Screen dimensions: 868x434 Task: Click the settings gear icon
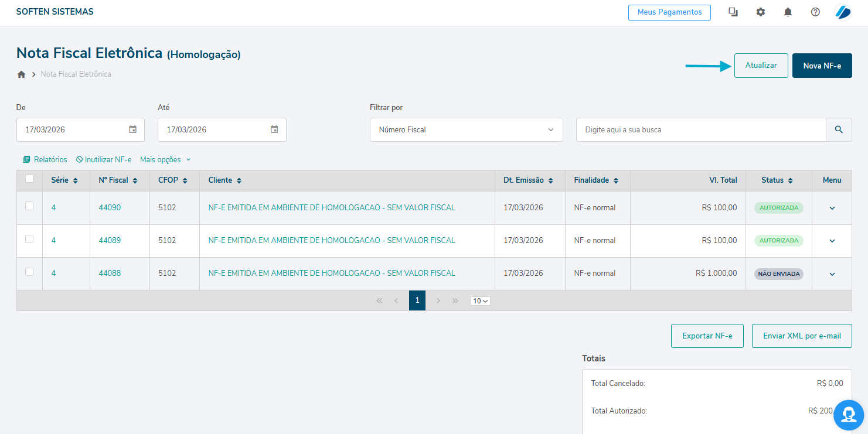coord(761,12)
